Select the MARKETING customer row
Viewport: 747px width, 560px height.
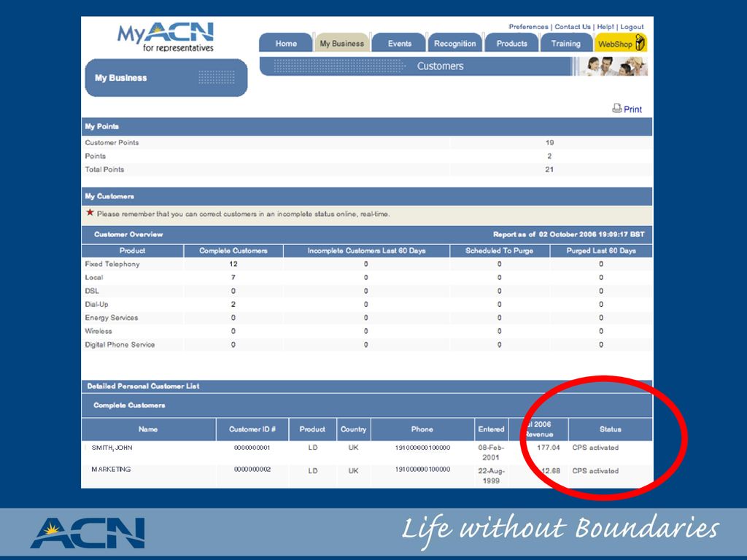(x=367, y=475)
